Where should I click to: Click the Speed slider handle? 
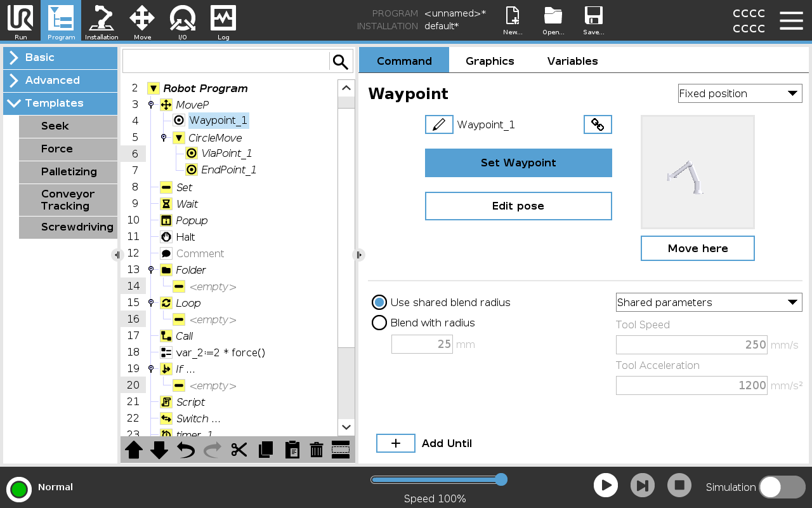tap(501, 479)
